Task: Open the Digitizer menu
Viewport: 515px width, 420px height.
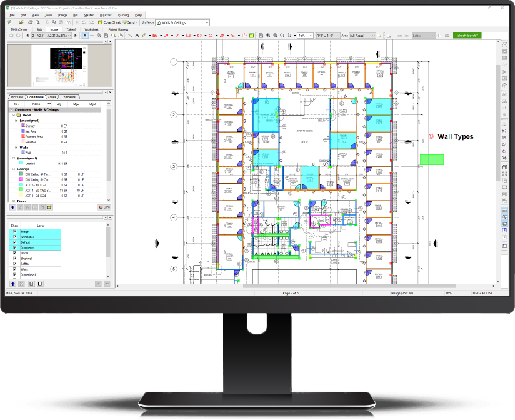Action: point(104,15)
